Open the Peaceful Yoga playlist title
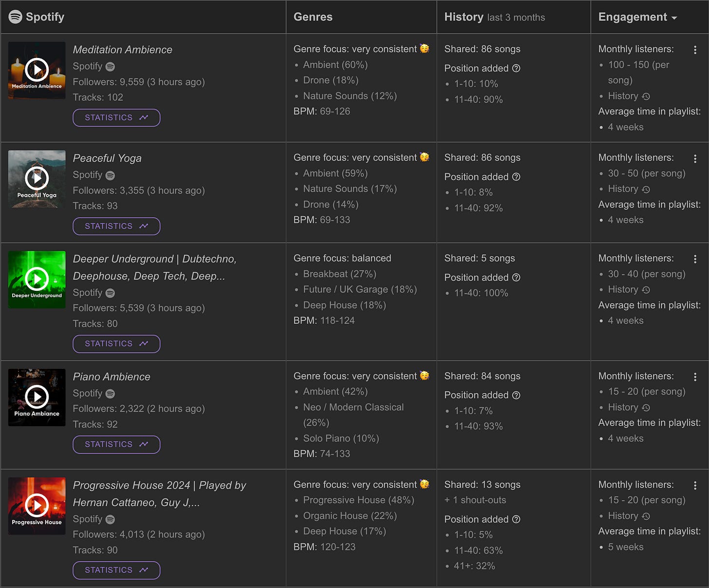The width and height of the screenshot is (709, 588). coord(107,158)
